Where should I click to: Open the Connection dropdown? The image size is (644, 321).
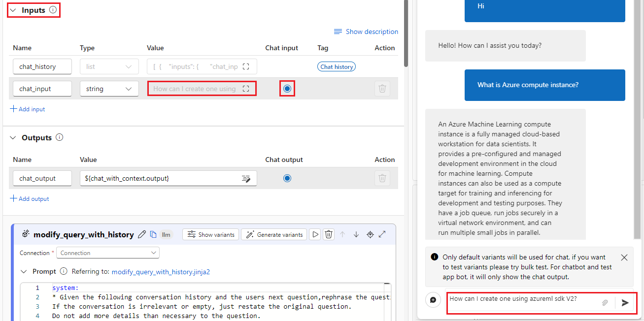click(x=107, y=253)
